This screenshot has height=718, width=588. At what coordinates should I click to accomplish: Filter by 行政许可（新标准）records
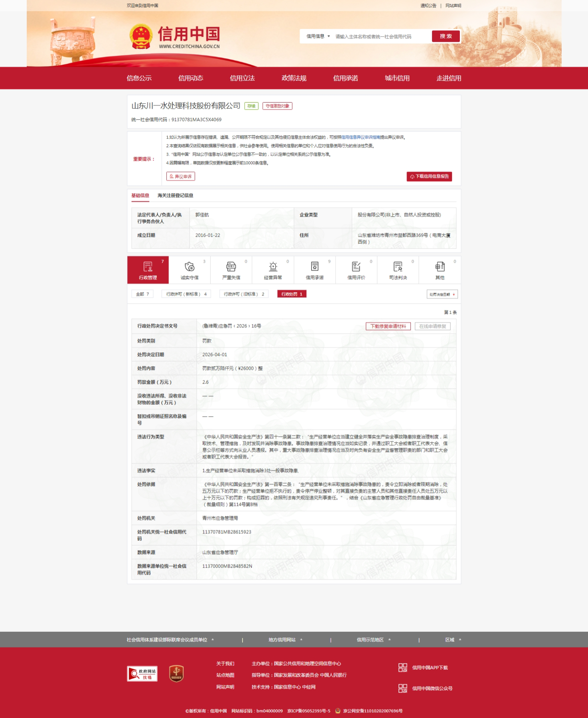(186, 294)
